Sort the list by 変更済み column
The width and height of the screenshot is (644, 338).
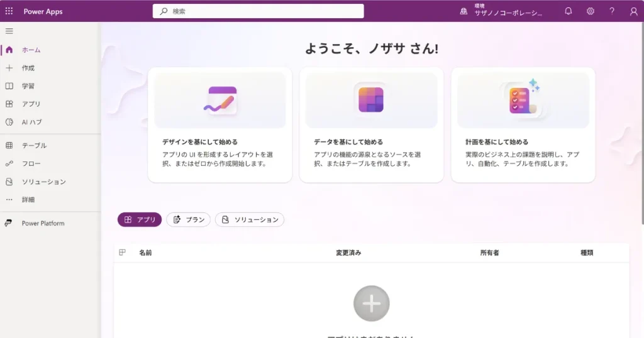(348, 253)
